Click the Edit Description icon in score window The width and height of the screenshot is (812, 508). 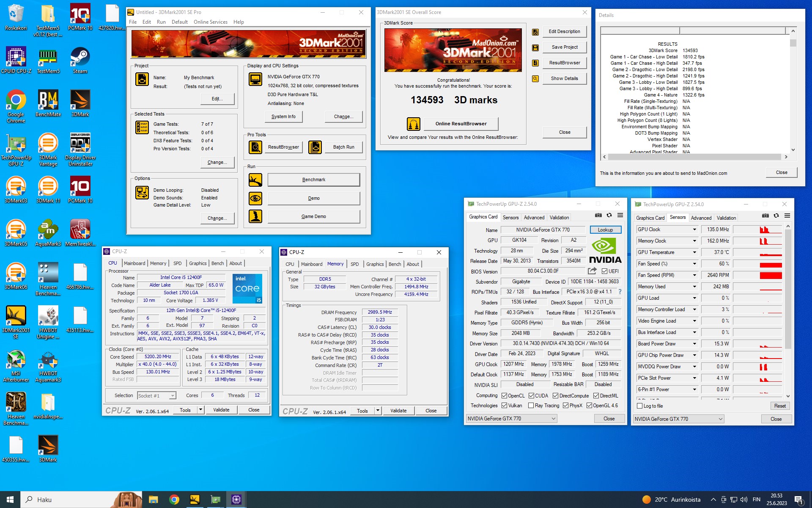tap(535, 32)
